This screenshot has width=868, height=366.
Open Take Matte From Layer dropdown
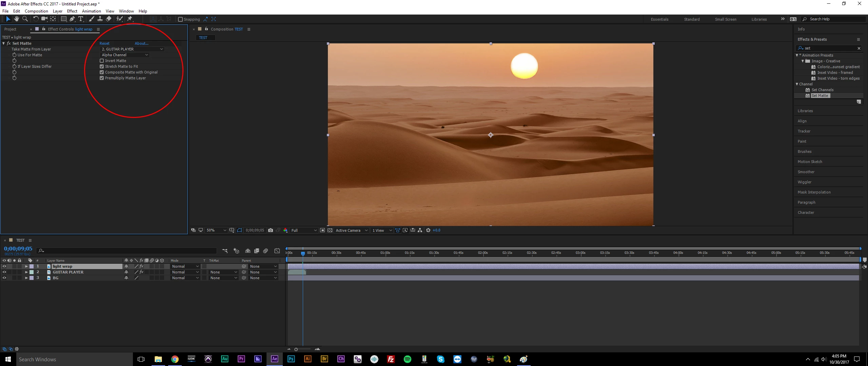(x=132, y=49)
